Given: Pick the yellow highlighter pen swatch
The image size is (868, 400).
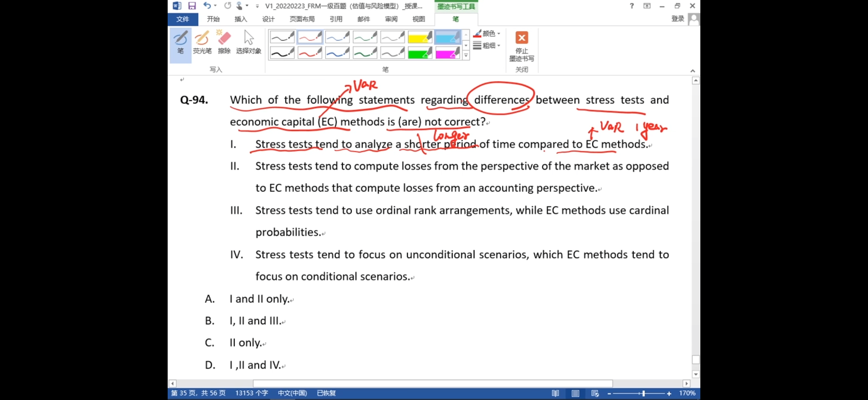Looking at the screenshot, I should 420,38.
